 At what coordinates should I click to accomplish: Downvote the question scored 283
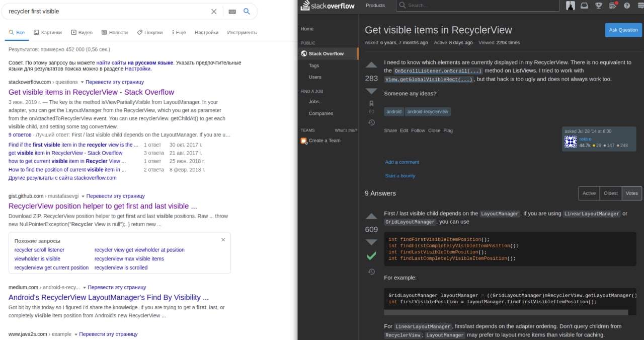tap(371, 91)
